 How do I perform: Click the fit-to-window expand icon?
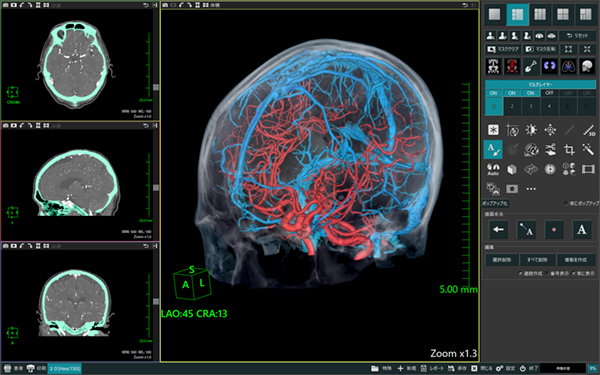click(569, 49)
